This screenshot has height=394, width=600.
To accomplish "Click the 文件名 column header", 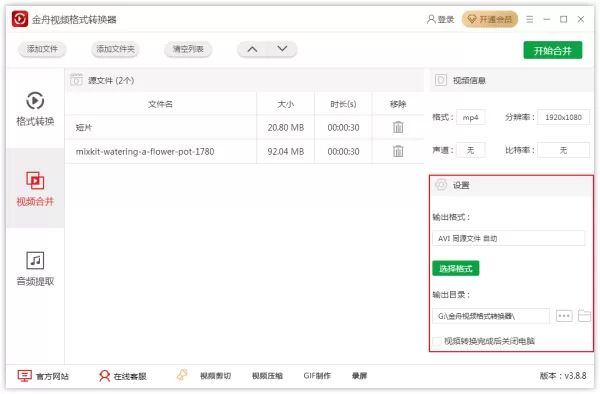I will [x=160, y=104].
